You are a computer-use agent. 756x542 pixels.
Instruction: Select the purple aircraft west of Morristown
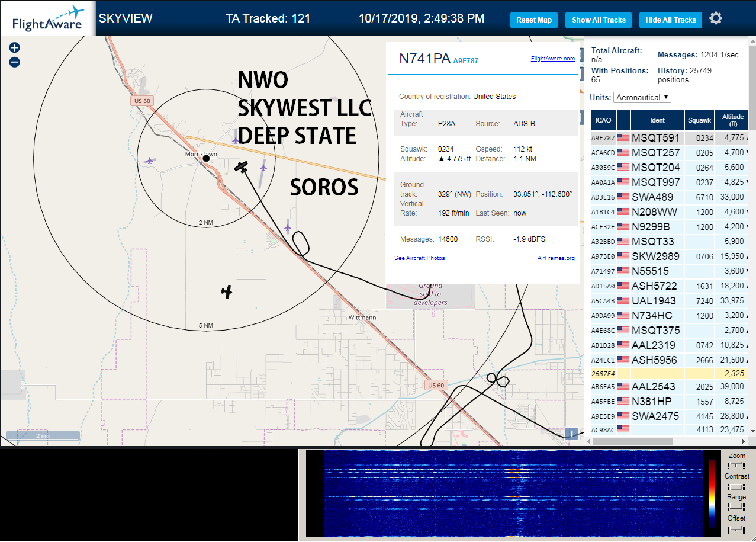point(150,160)
